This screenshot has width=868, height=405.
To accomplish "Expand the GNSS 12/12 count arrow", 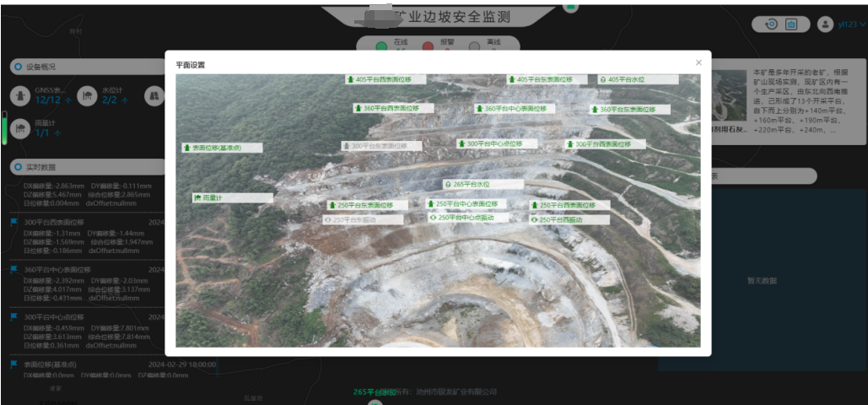I will click(x=68, y=100).
